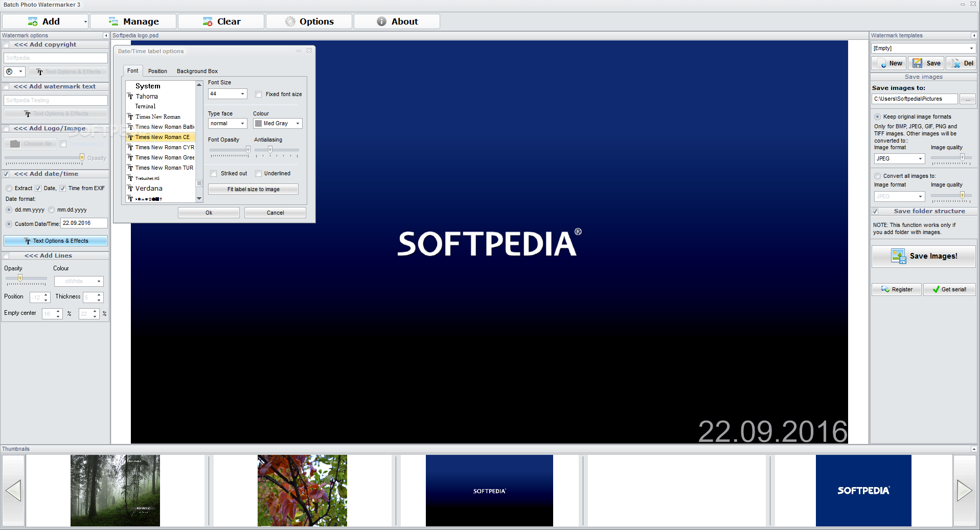The image size is (980, 530).
Task: Open the lines Colour clWhite dropdown
Action: [79, 282]
